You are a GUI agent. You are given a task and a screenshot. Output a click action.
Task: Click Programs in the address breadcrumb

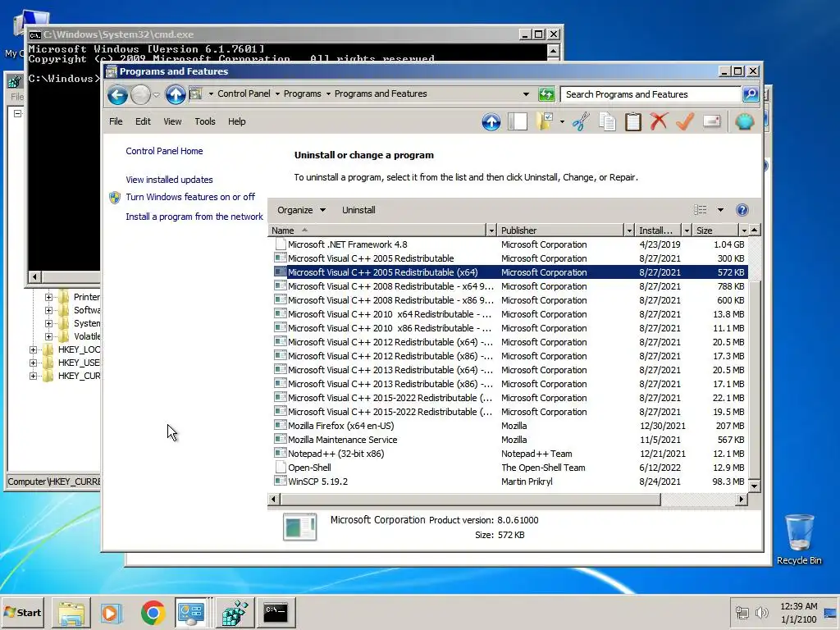tap(302, 94)
